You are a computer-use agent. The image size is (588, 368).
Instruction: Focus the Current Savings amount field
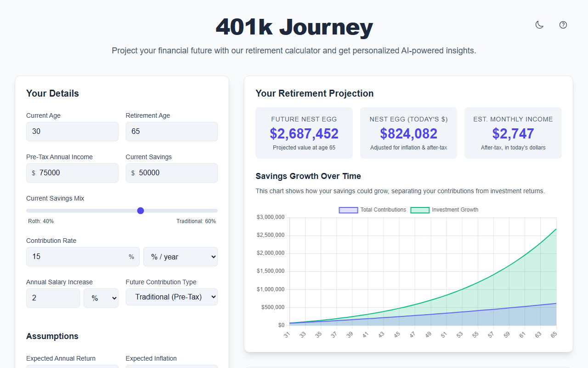pos(172,173)
